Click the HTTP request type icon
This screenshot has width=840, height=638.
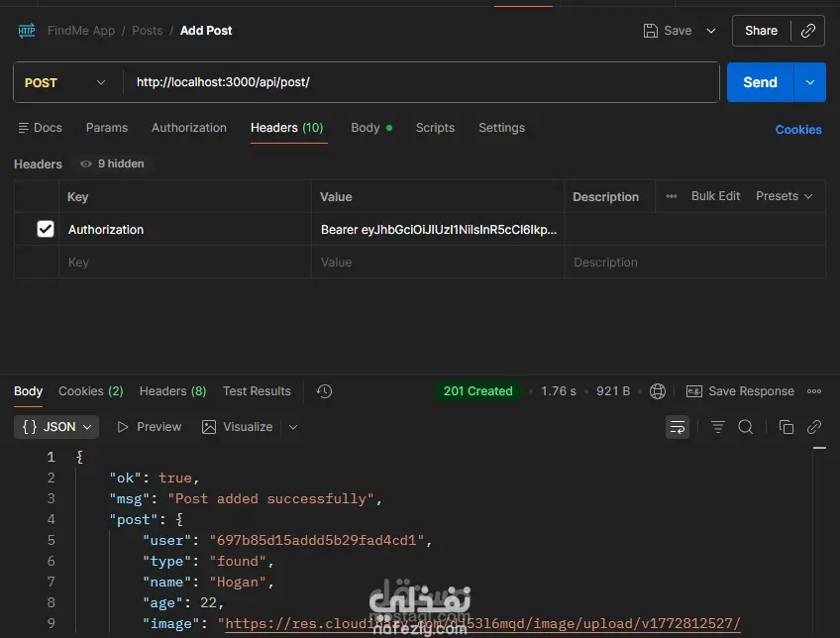coord(26,31)
